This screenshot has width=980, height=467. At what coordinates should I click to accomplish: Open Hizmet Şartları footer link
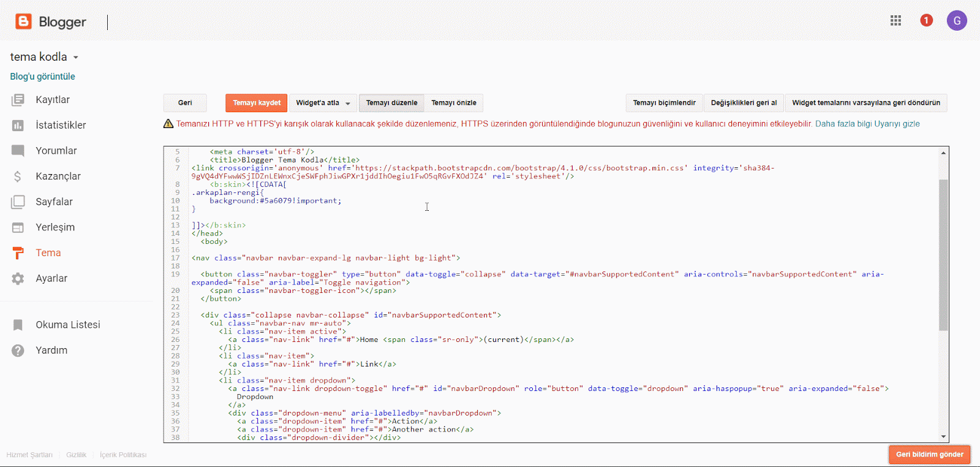pos(29,455)
